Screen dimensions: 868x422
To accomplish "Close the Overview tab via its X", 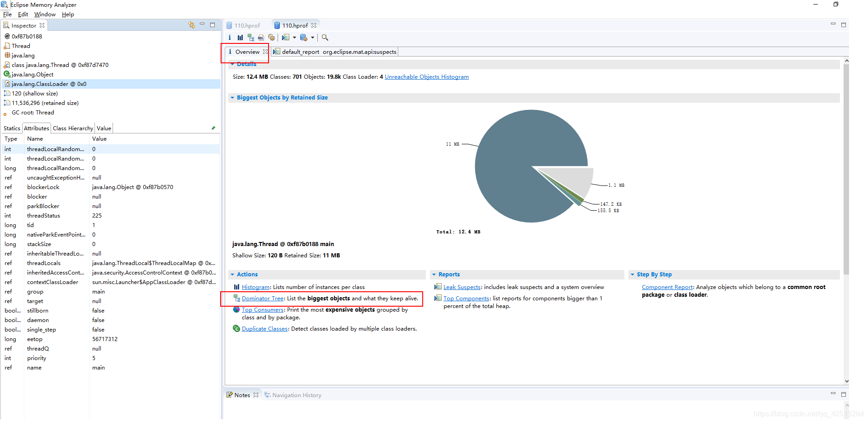I will (265, 52).
